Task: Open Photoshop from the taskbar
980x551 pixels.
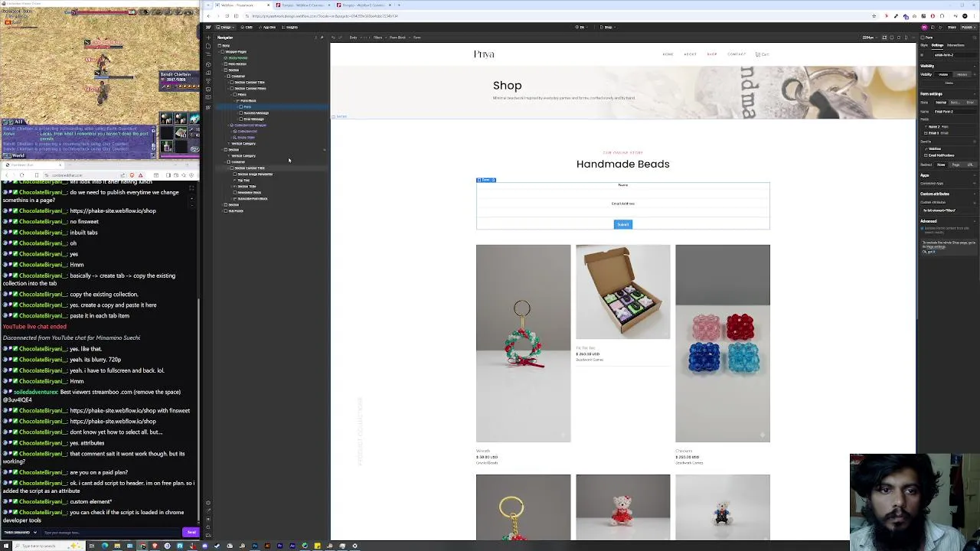Action: pos(255,546)
